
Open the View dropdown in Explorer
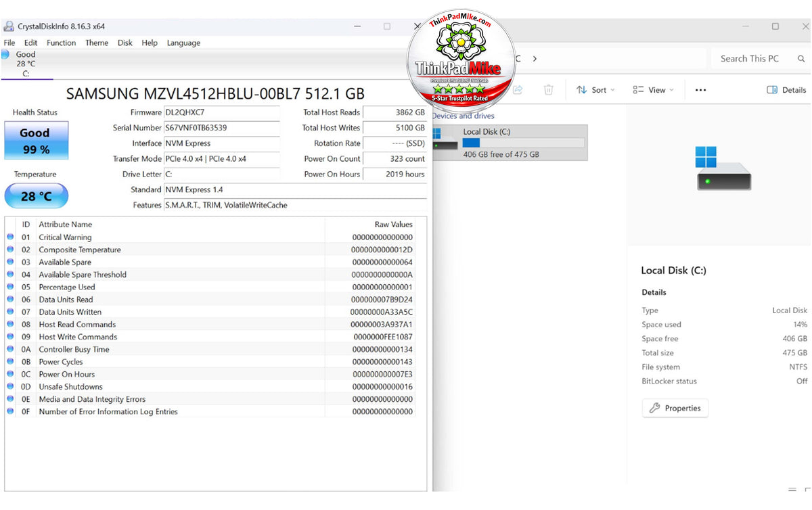tap(654, 90)
